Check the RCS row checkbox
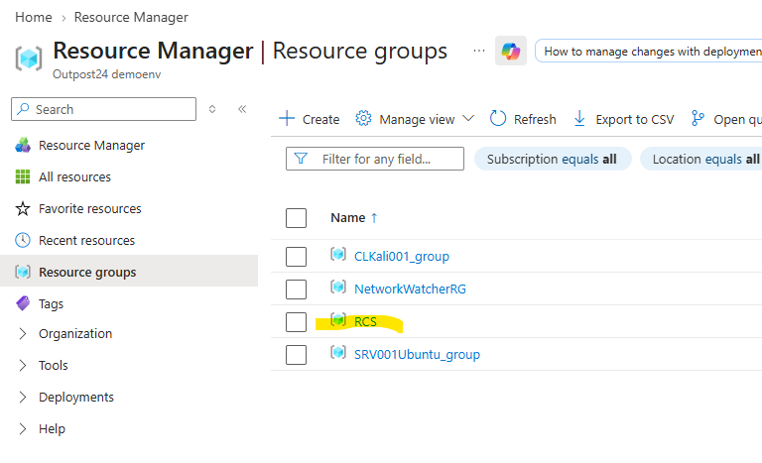The height and width of the screenshot is (463, 762). (296, 322)
